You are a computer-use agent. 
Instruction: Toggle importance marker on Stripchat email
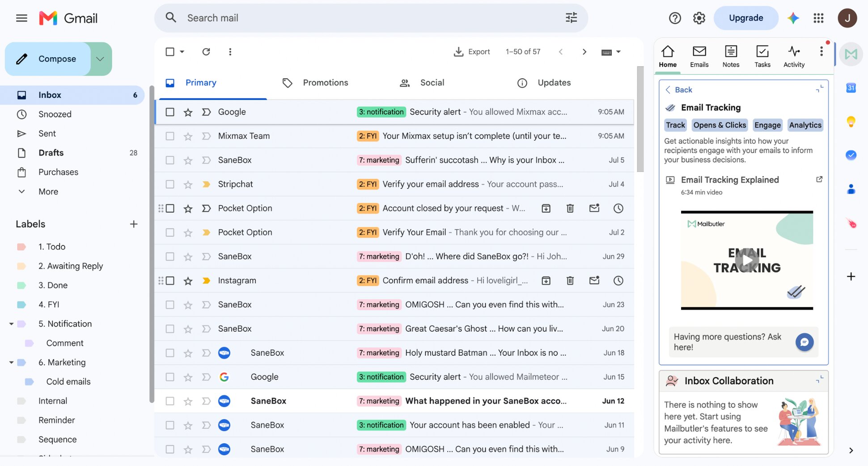click(206, 184)
